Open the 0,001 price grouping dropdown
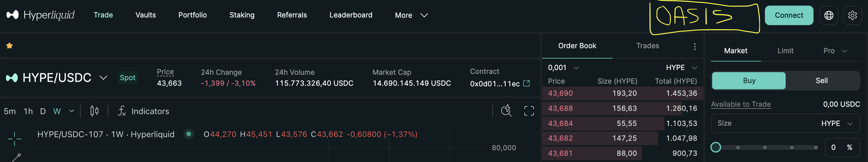The image size is (868, 162). tap(563, 68)
